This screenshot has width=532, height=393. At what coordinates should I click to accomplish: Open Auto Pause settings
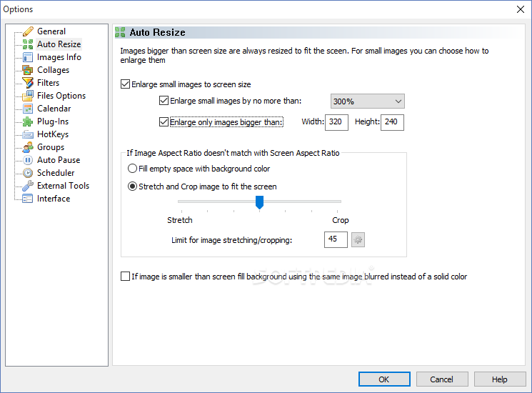[59, 160]
